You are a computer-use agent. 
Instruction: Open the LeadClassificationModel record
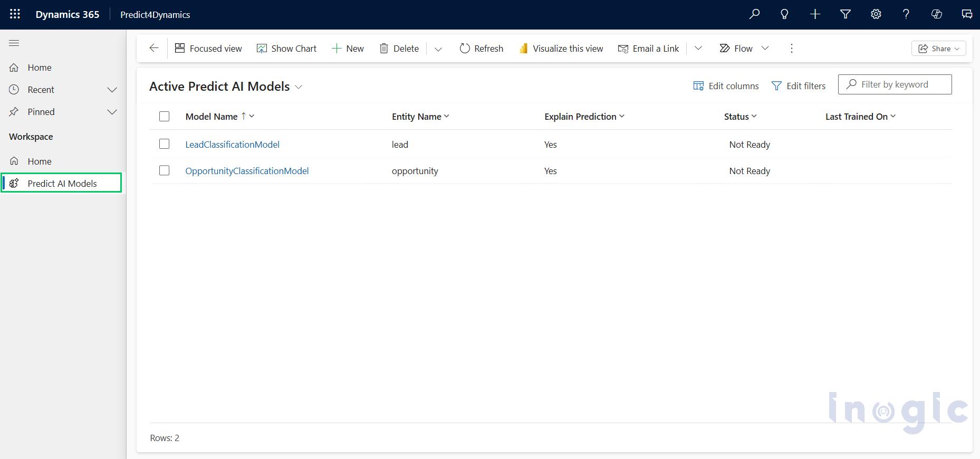[x=232, y=145]
